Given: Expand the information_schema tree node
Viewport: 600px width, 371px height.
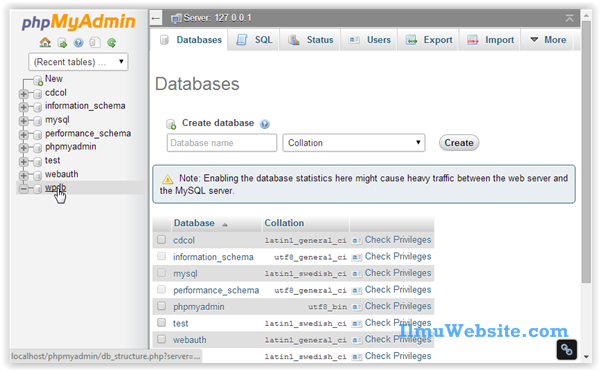Looking at the screenshot, I should pyautogui.click(x=24, y=107).
